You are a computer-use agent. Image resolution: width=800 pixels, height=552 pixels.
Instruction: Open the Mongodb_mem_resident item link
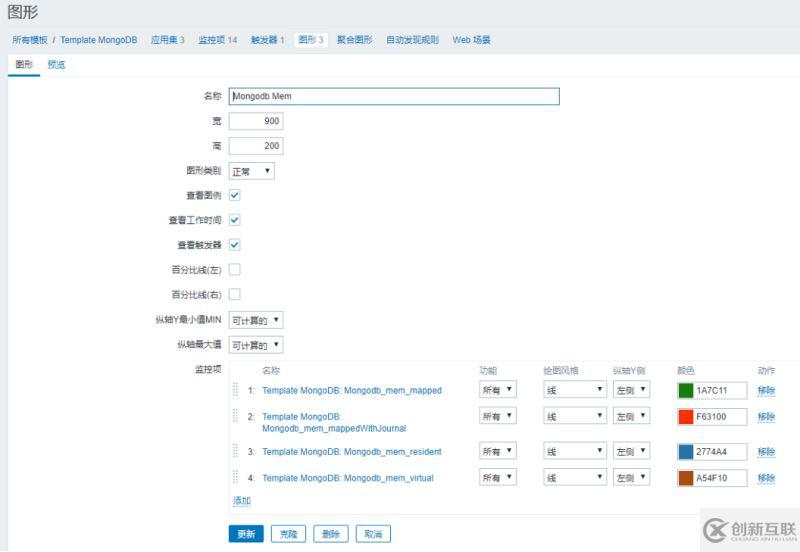[x=352, y=451]
